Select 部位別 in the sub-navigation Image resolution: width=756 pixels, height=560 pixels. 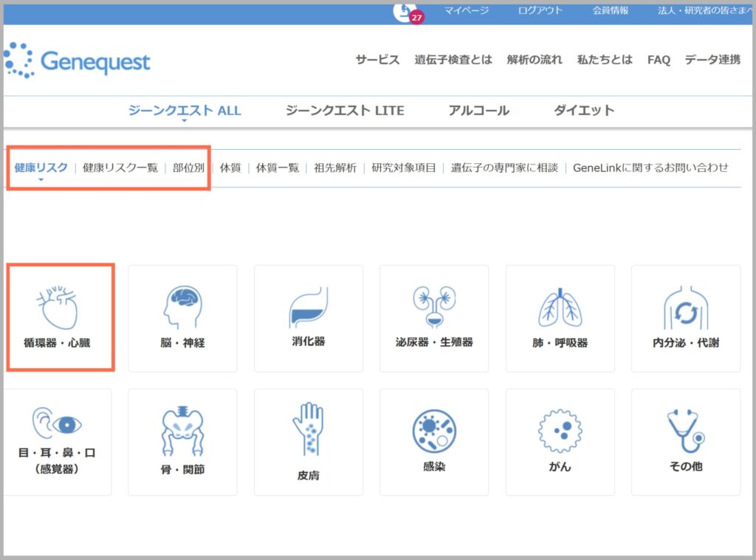(188, 167)
